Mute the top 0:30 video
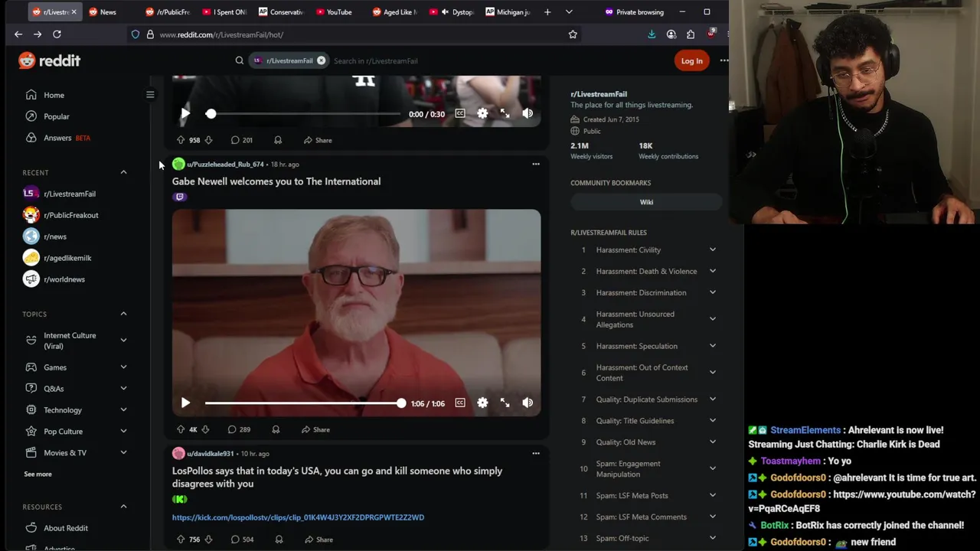 click(528, 113)
